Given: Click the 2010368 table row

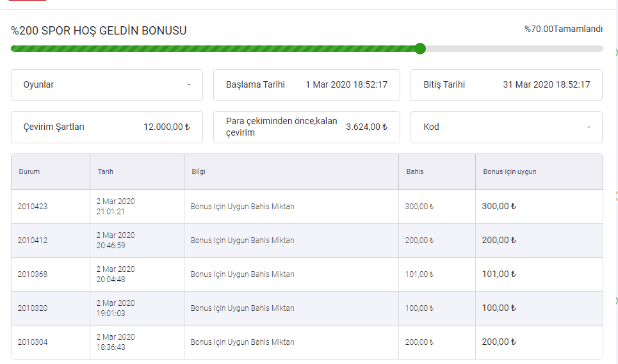Looking at the screenshot, I should pyautogui.click(x=33, y=274).
